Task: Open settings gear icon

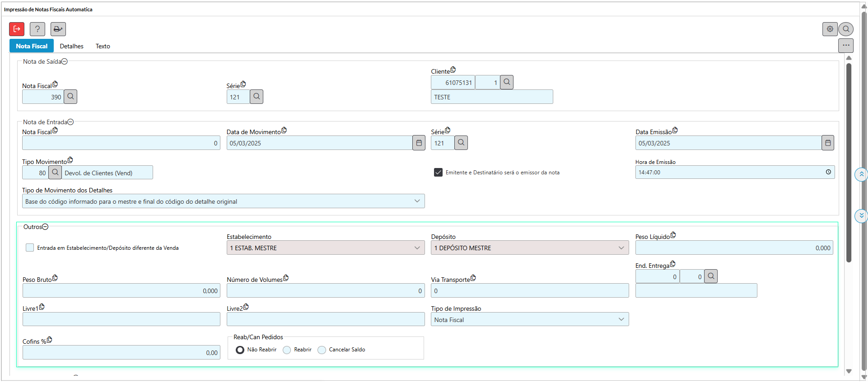Action: coord(830,29)
